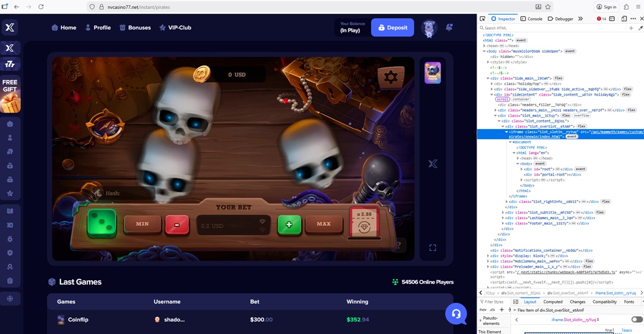Expand the Pseudo-elements section
Screen dimensions: 644x334
[479, 320]
